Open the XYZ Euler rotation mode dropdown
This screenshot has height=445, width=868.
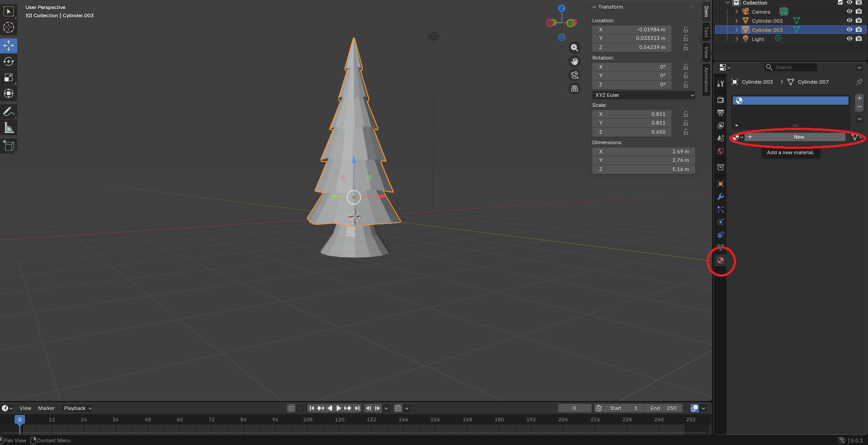tap(644, 95)
